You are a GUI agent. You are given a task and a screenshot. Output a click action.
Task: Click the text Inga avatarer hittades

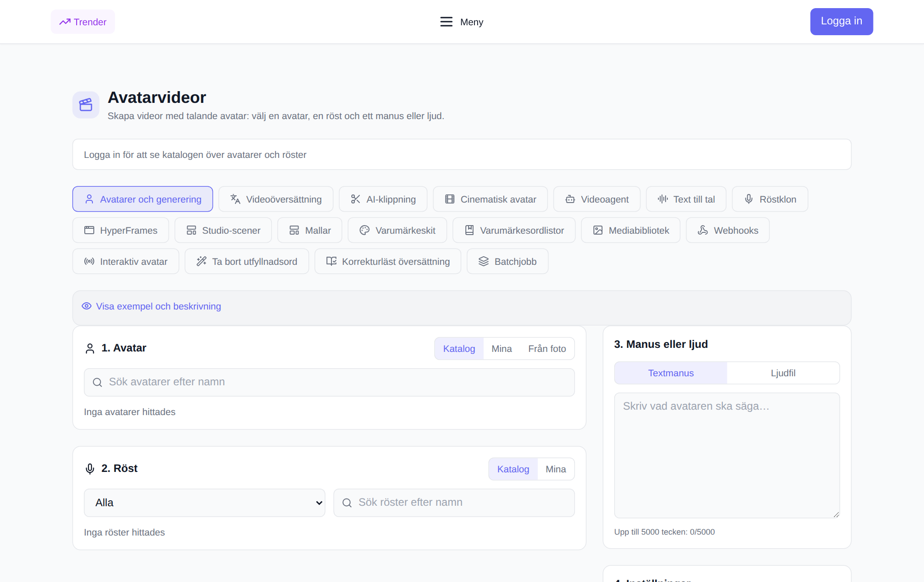[129, 411]
